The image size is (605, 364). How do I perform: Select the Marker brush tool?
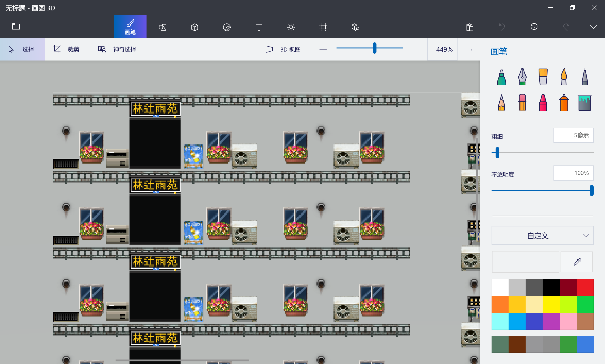point(501,77)
